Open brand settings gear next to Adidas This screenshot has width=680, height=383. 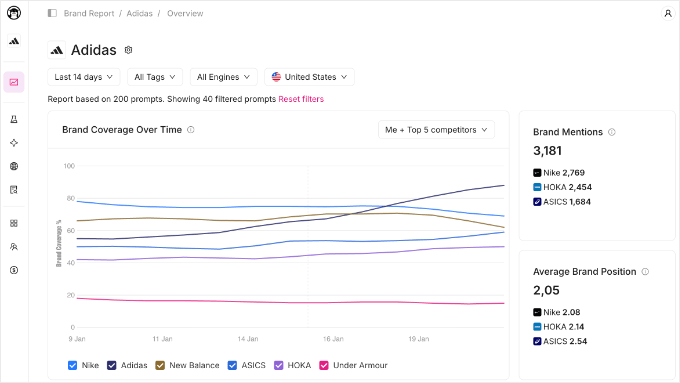point(128,50)
